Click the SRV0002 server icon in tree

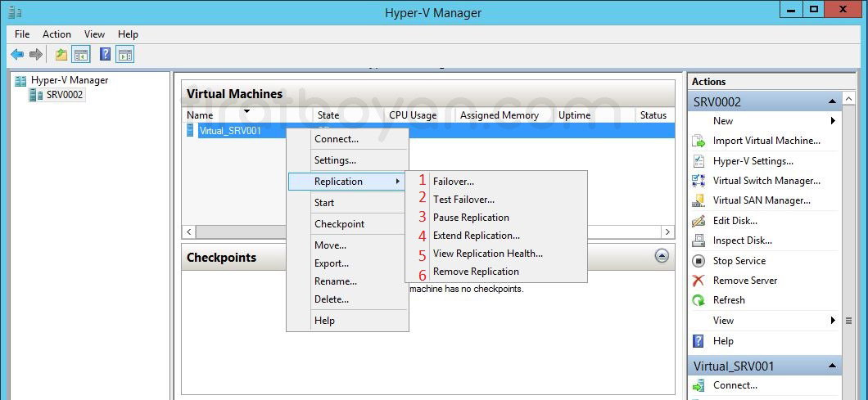point(35,95)
